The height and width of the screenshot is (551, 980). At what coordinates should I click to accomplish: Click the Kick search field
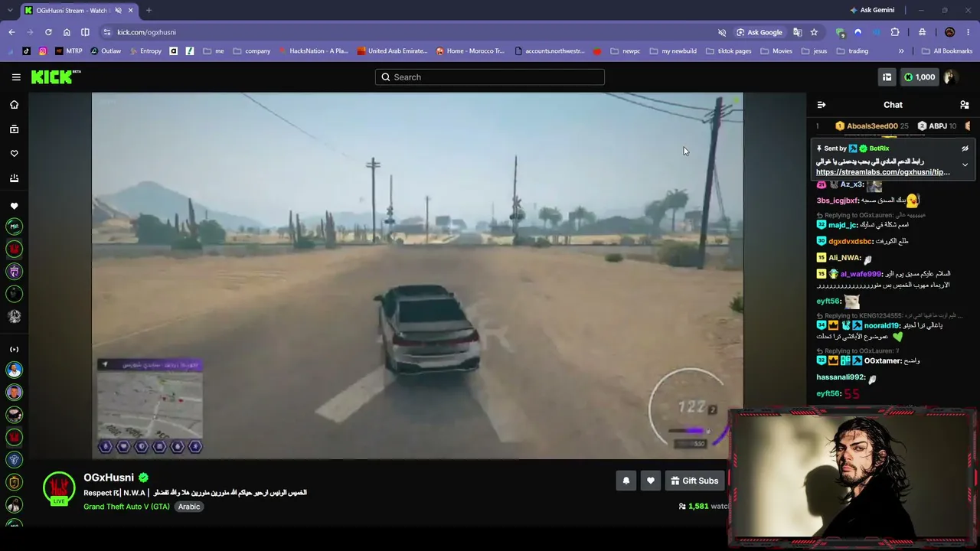(x=490, y=77)
